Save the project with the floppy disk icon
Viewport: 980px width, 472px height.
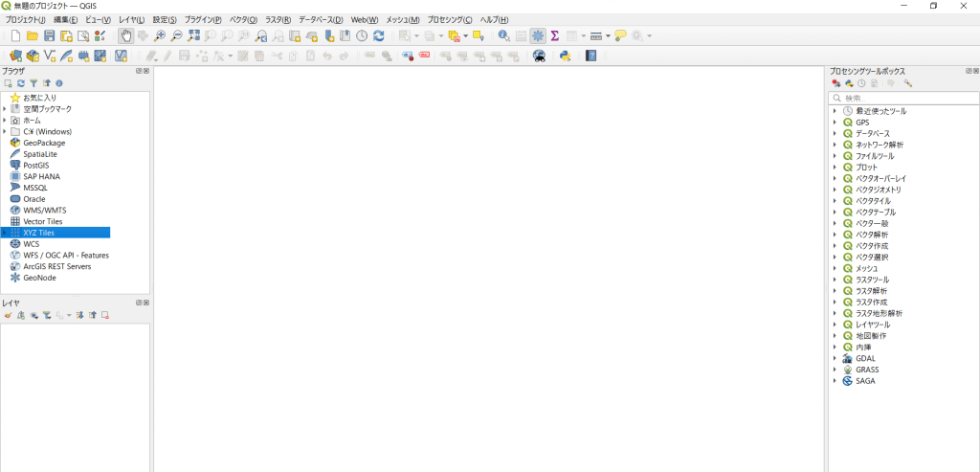coord(50,36)
